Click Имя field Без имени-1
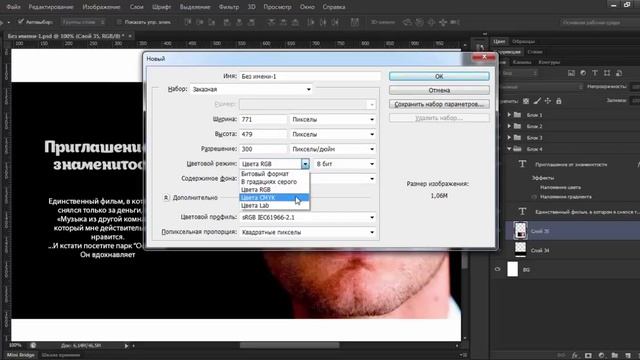This screenshot has width=640, height=360. click(x=310, y=76)
